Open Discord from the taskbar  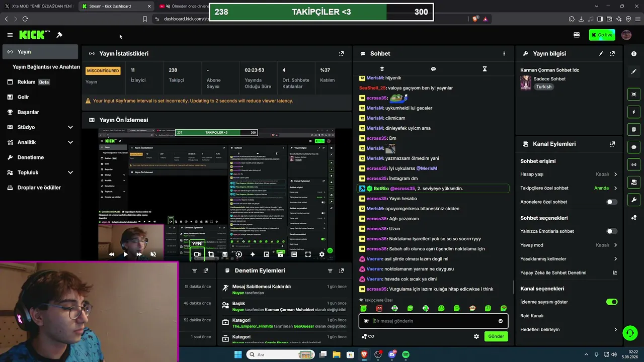[x=392, y=354]
